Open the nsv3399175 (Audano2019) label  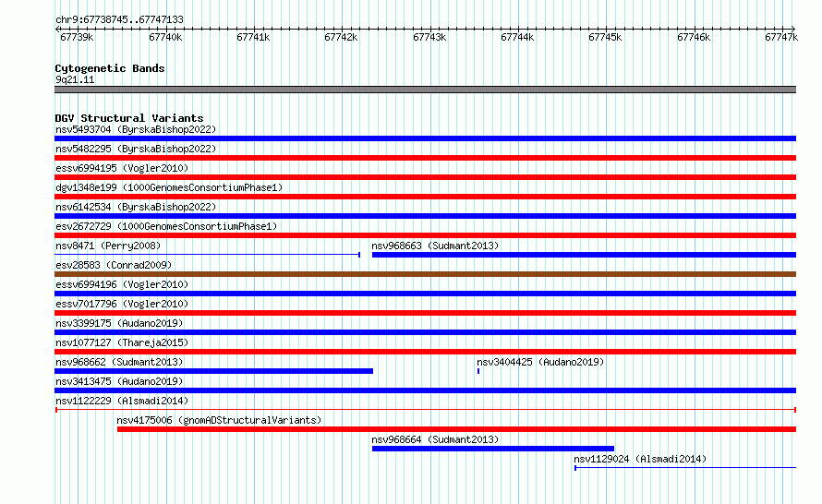point(119,323)
